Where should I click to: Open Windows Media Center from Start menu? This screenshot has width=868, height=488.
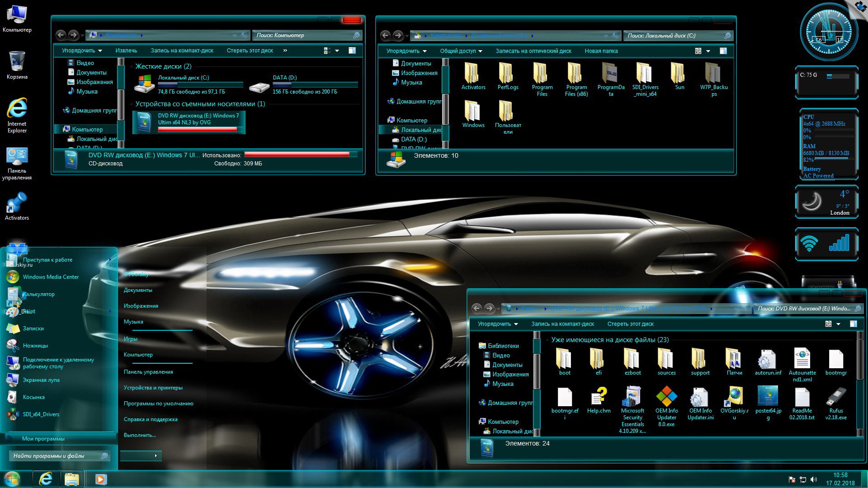pyautogui.click(x=51, y=277)
